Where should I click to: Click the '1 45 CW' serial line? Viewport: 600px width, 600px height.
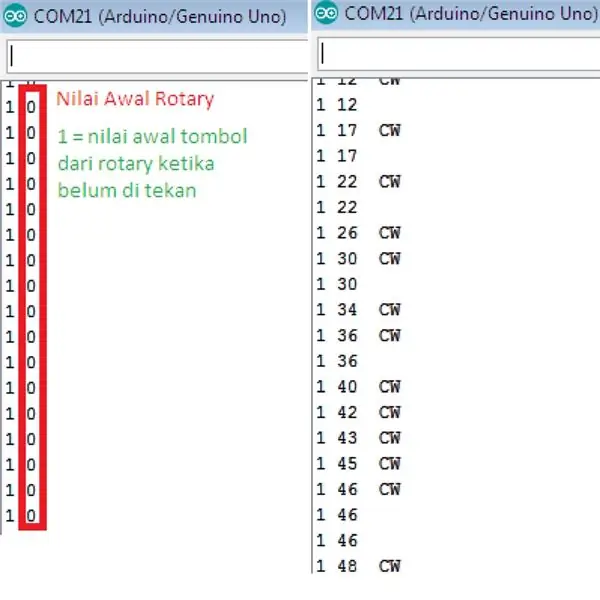click(x=359, y=464)
